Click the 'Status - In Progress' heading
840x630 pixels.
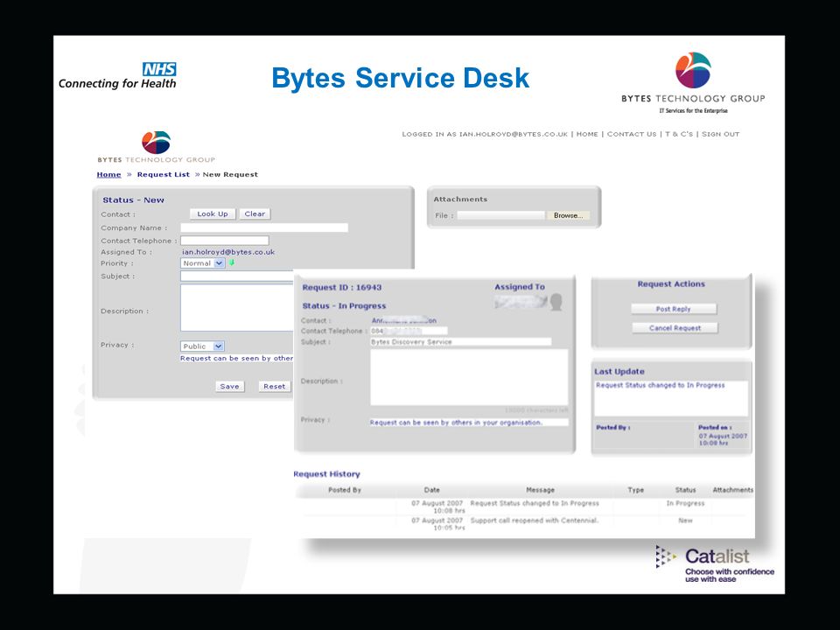344,306
